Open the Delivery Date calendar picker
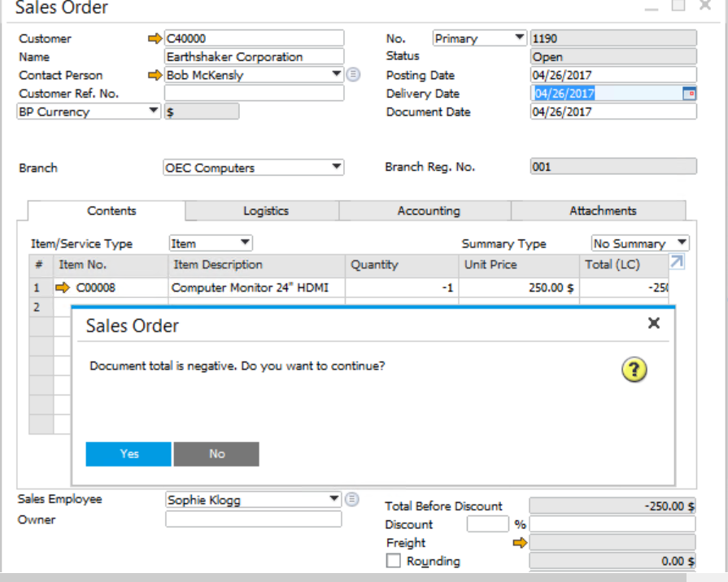 pos(690,94)
